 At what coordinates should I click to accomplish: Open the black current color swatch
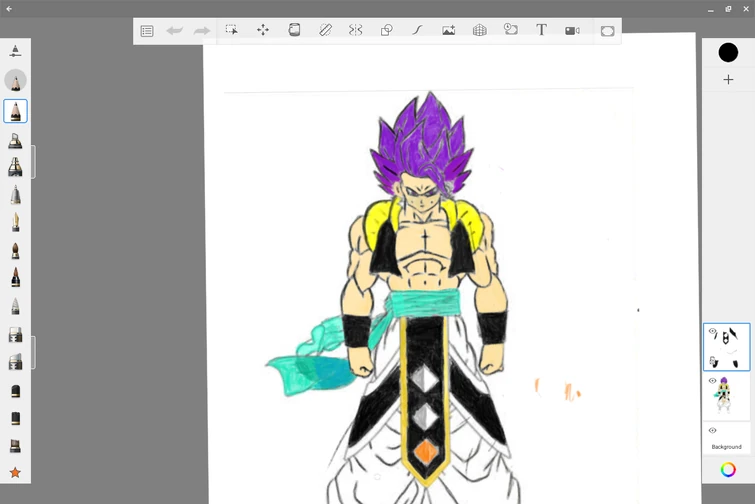click(728, 52)
